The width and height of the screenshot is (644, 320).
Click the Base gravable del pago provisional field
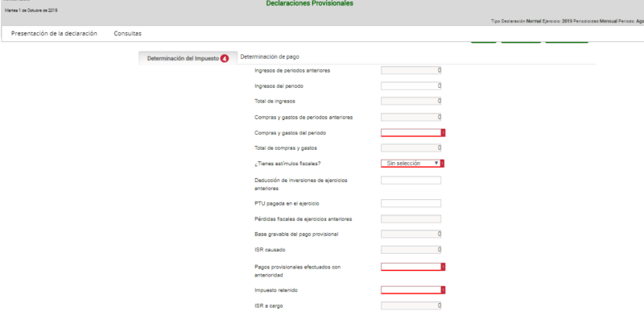pos(411,234)
